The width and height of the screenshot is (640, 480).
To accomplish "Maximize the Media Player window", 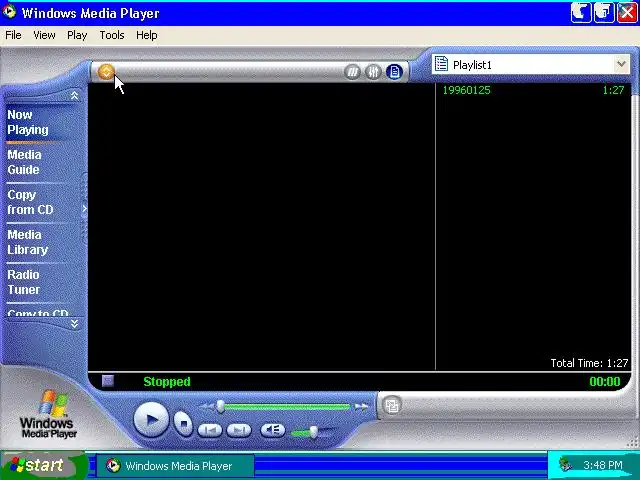I will 604,13.
